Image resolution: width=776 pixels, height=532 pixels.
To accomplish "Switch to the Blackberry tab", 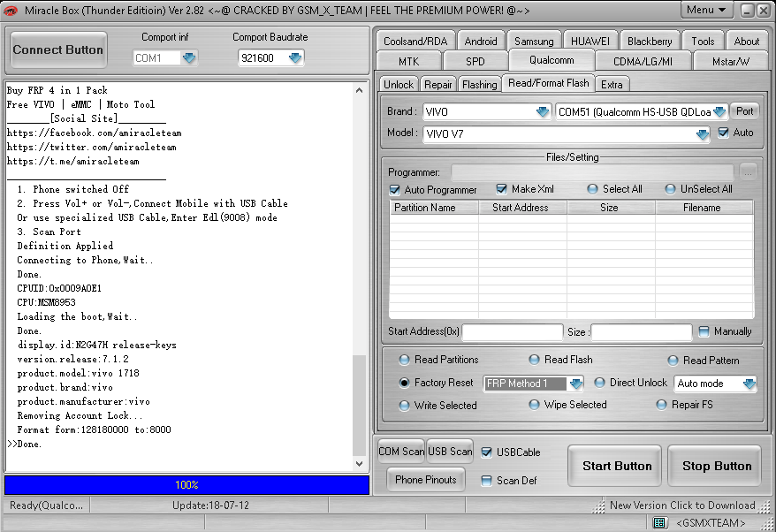I will point(650,41).
